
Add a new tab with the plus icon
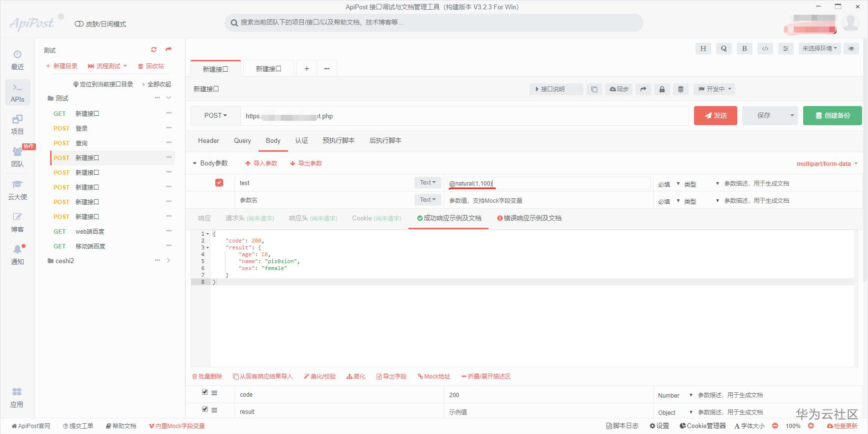point(306,69)
